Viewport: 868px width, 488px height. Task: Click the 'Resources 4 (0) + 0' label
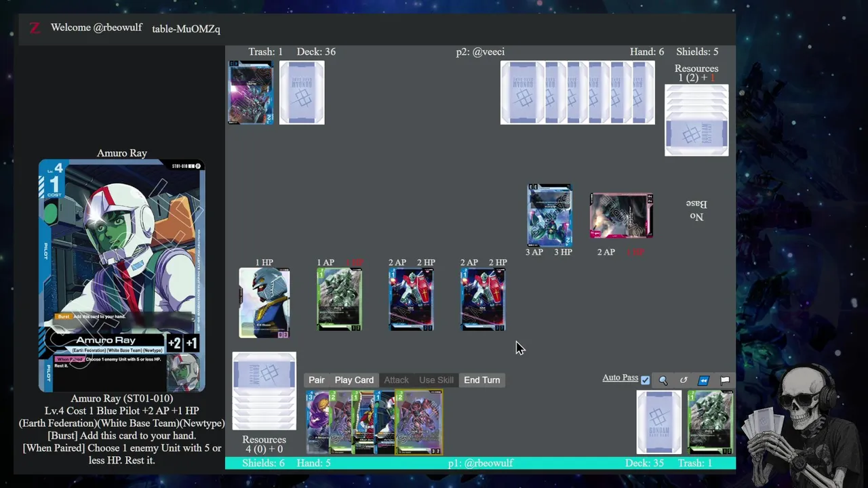pyautogui.click(x=264, y=444)
